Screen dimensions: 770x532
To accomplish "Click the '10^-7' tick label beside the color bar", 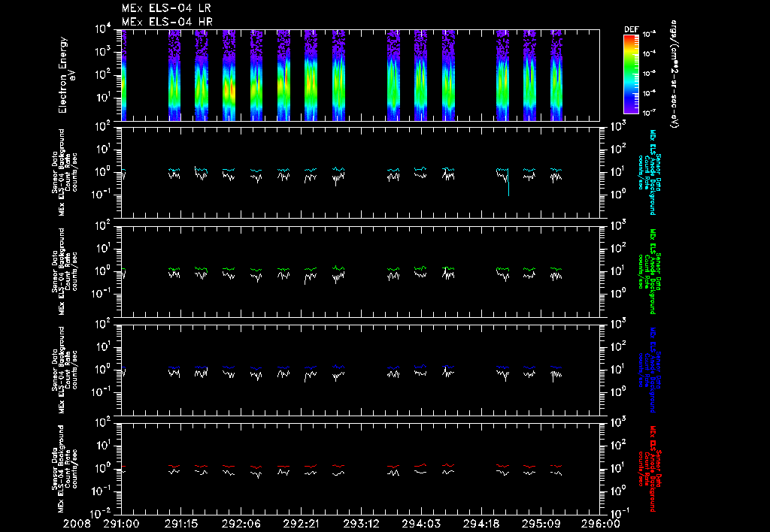I will (650, 113).
